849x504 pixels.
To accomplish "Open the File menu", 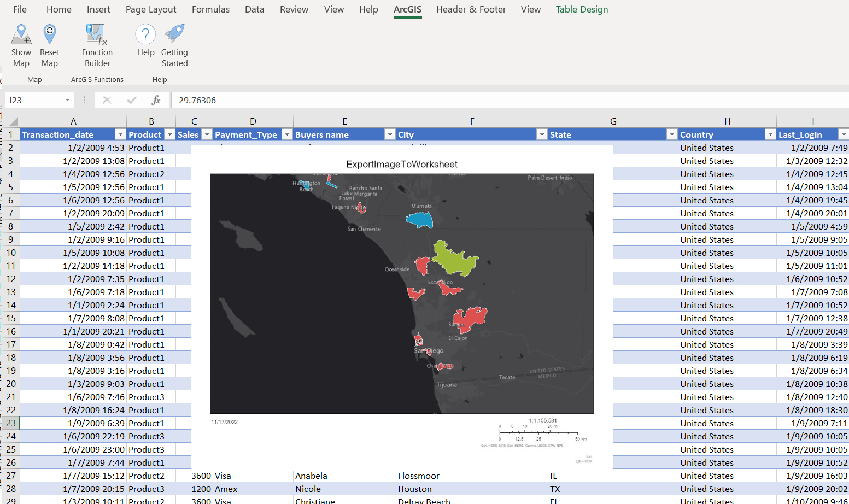I will 20,9.
